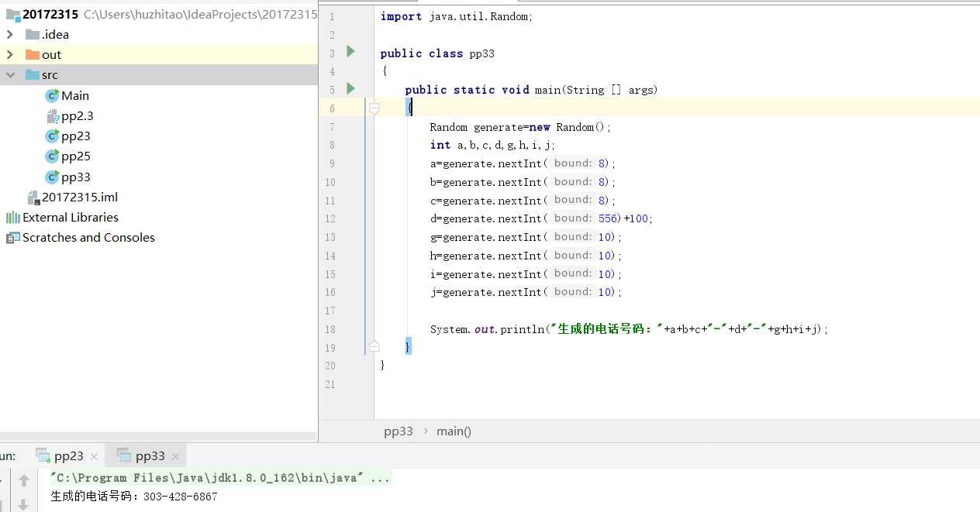The image size is (980, 512).
Task: Click the j=generate.nextInt line
Action: pyautogui.click(x=526, y=292)
